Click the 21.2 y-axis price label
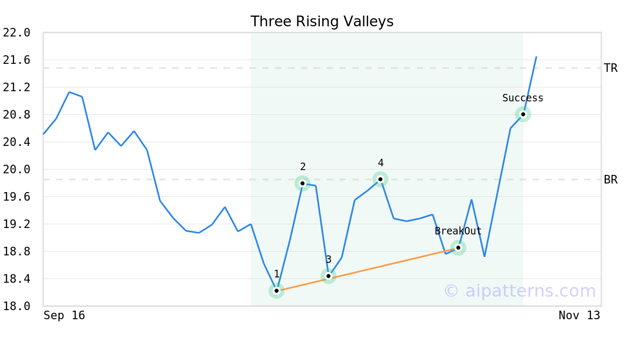 tap(16, 87)
